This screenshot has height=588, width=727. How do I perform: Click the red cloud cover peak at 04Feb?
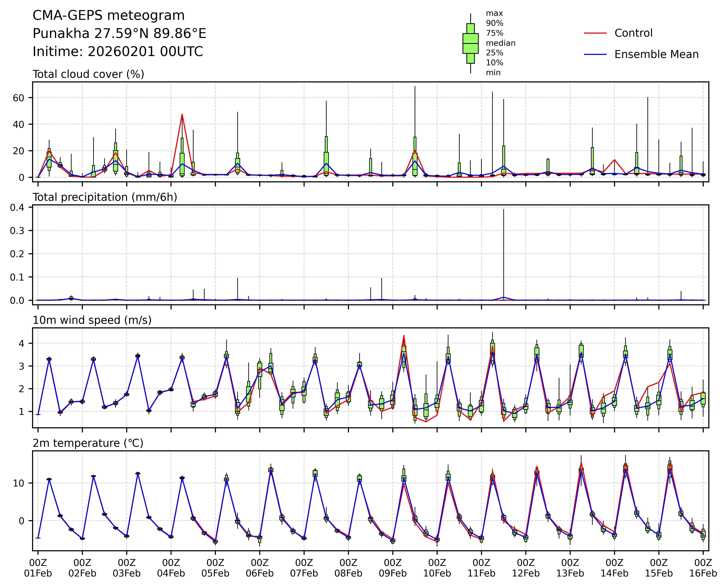pyautogui.click(x=182, y=115)
